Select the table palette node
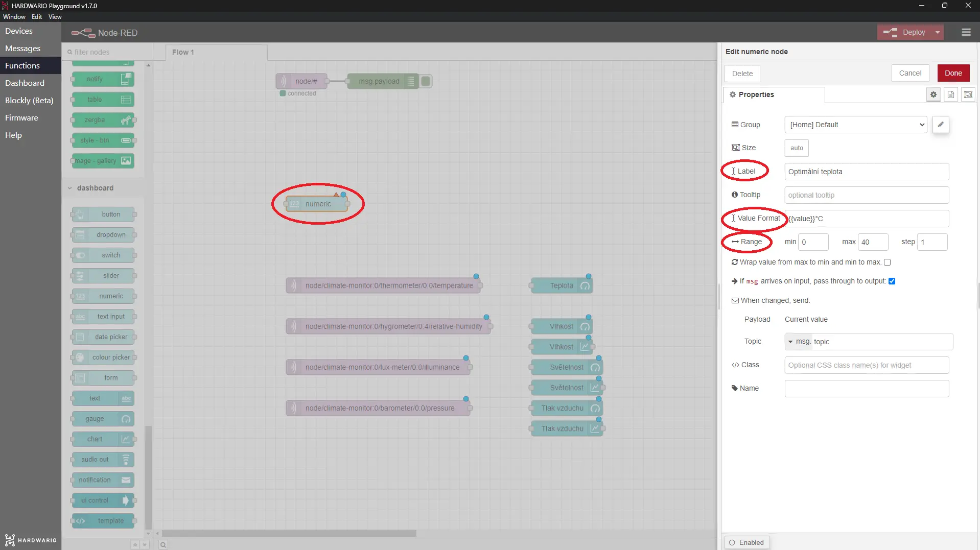 click(104, 100)
